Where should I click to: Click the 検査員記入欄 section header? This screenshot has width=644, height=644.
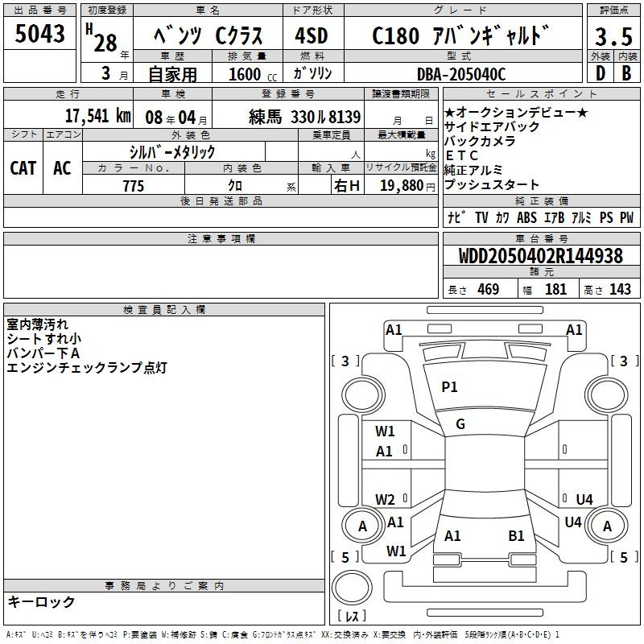[164, 310]
